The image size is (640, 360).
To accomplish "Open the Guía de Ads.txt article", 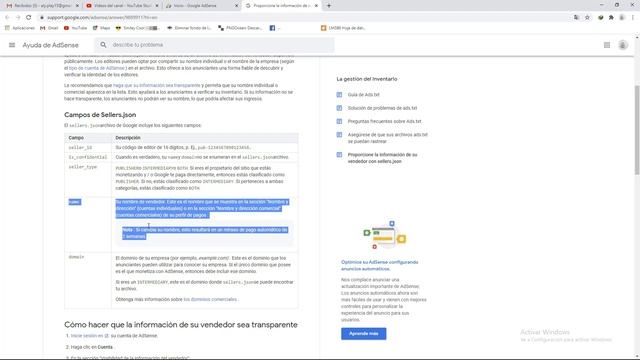I will 363,95.
